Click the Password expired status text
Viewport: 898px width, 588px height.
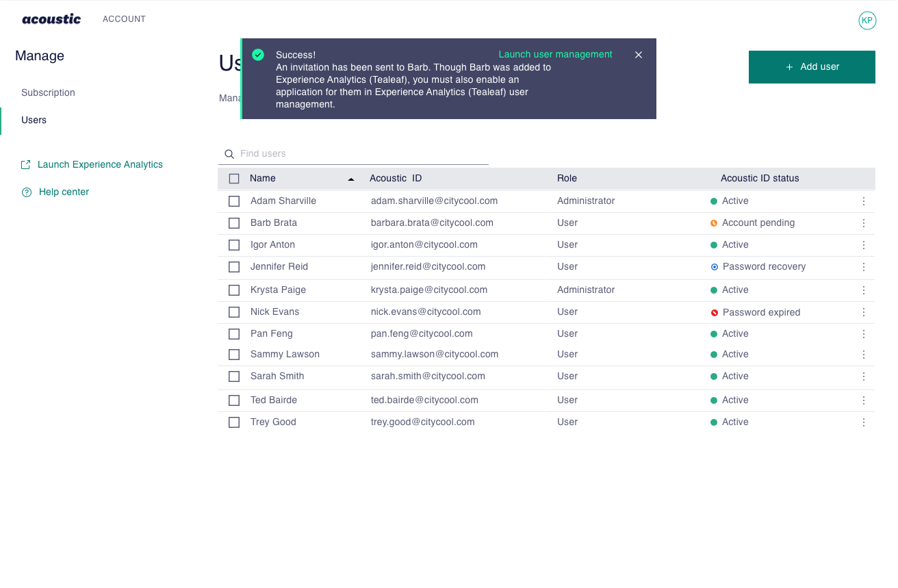761,312
